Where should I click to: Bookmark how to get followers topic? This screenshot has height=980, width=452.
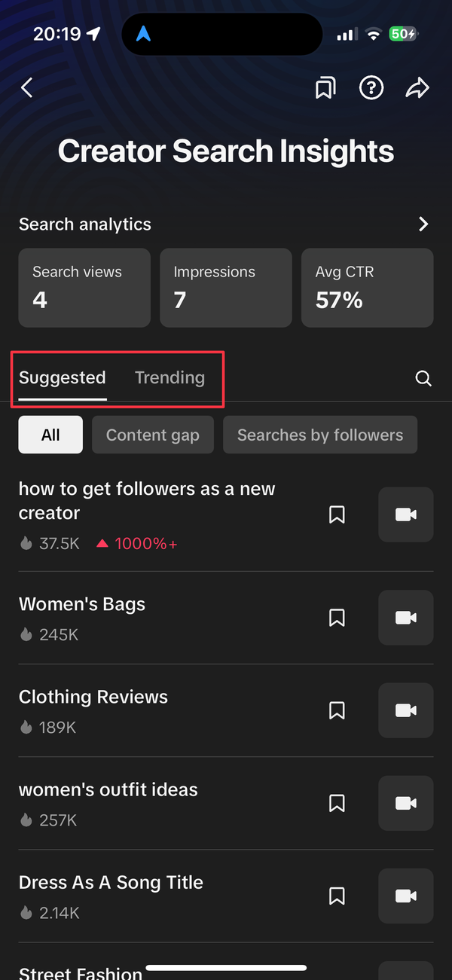tap(337, 514)
